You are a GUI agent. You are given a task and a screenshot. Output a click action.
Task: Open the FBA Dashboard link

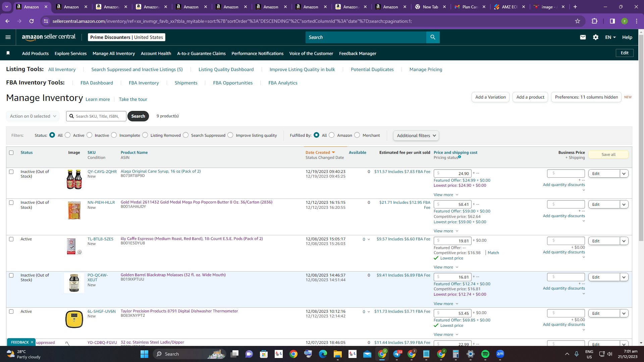point(97,83)
